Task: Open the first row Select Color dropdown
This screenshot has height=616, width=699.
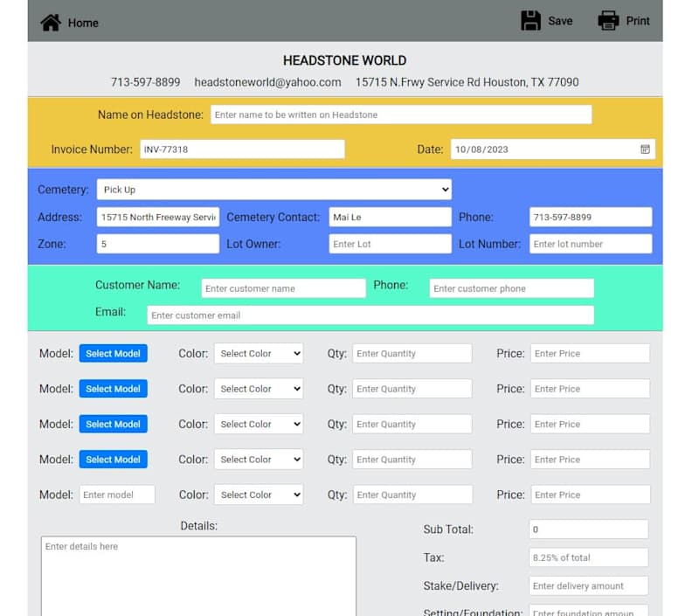Action: pyautogui.click(x=259, y=354)
